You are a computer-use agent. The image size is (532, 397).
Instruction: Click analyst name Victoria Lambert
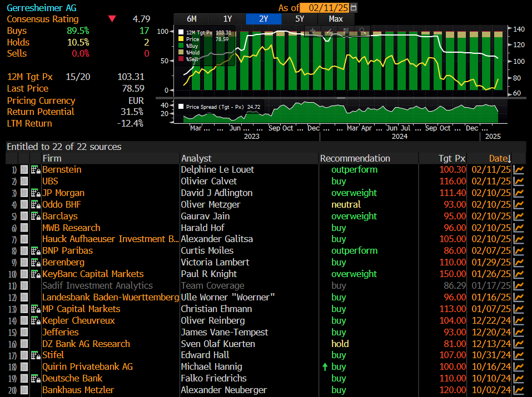[x=215, y=263]
